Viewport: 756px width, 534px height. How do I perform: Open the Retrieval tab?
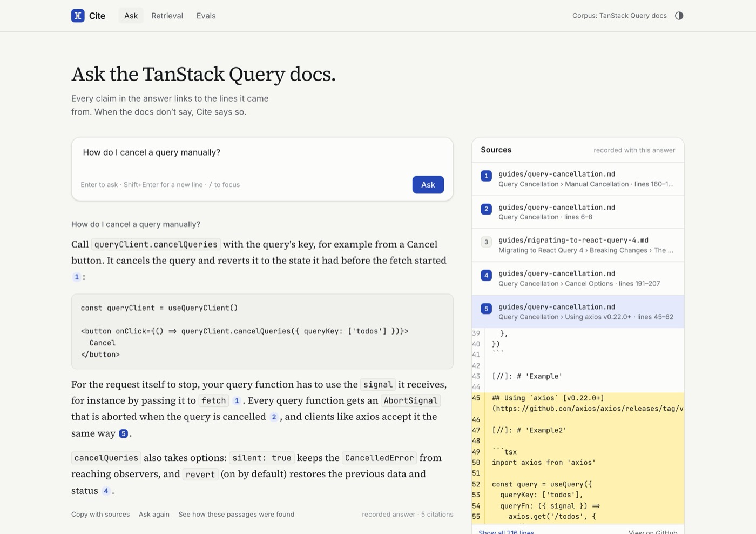(x=167, y=16)
